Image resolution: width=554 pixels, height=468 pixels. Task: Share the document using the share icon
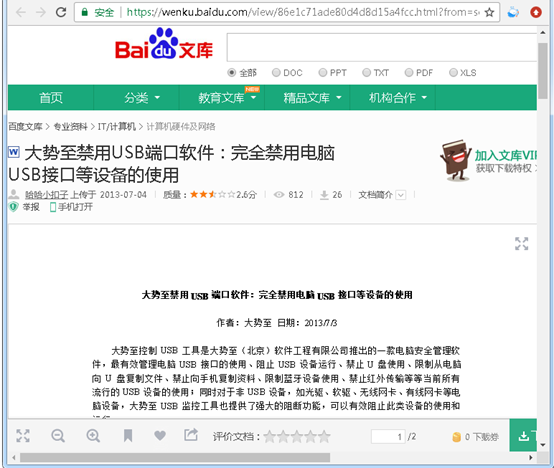click(x=191, y=435)
